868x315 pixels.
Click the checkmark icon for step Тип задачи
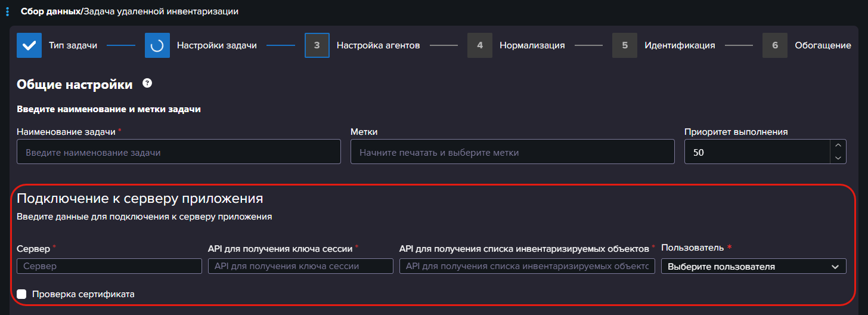(x=29, y=45)
